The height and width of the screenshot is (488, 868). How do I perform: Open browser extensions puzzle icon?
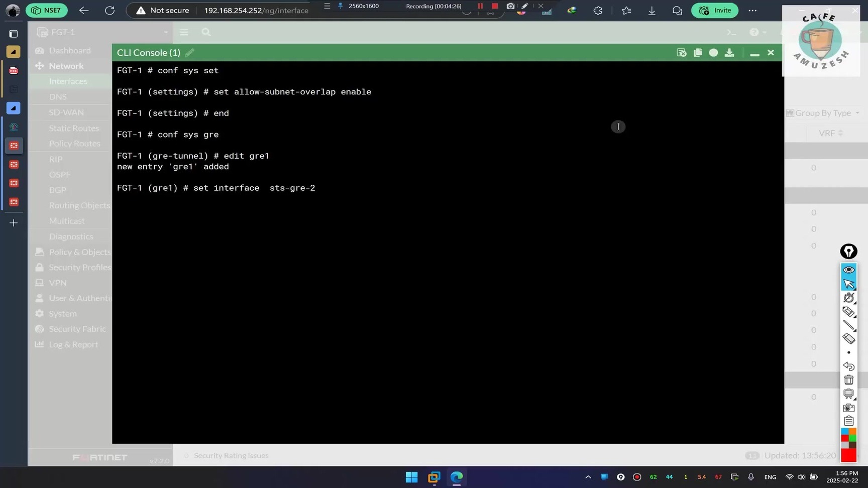click(598, 10)
